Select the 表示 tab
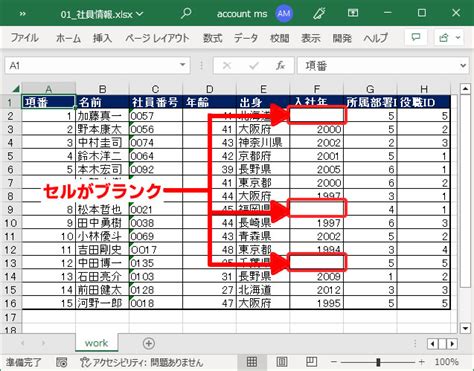474x371 pixels. point(310,38)
